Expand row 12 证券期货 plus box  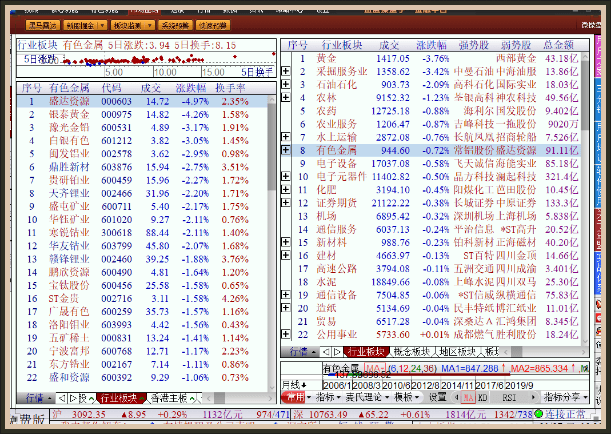click(x=286, y=203)
